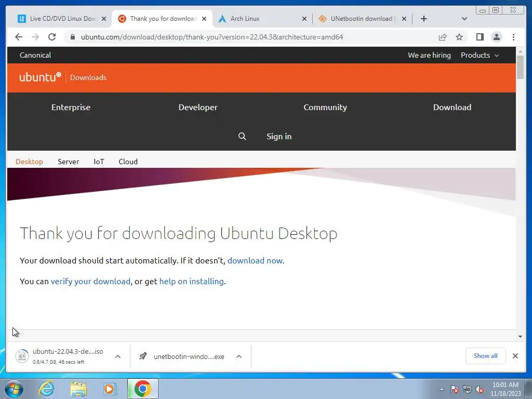Viewport: 532px width, 399px height.
Task: Click scrollbar up arrow
Action: point(520,51)
